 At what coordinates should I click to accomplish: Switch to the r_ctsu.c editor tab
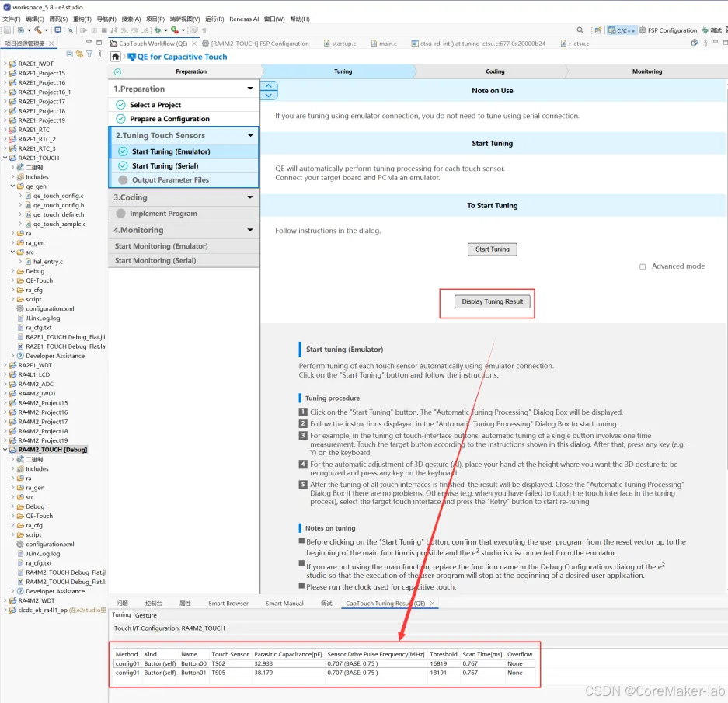pos(575,44)
